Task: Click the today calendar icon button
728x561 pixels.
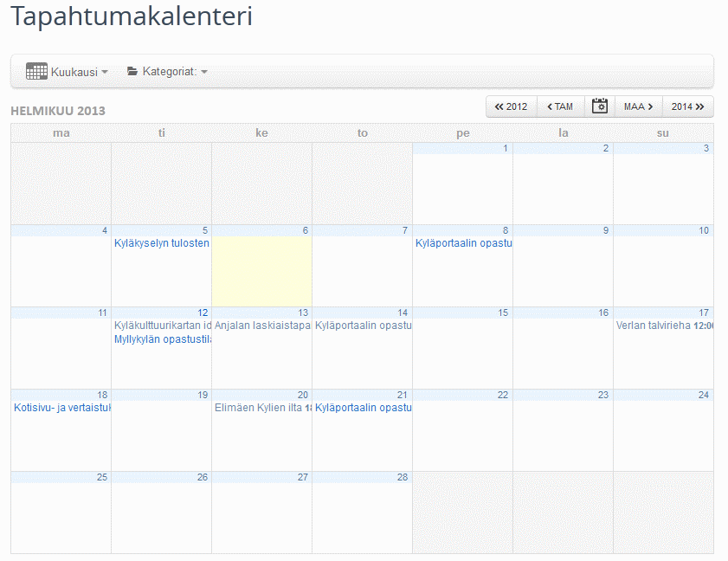Action: coord(599,106)
